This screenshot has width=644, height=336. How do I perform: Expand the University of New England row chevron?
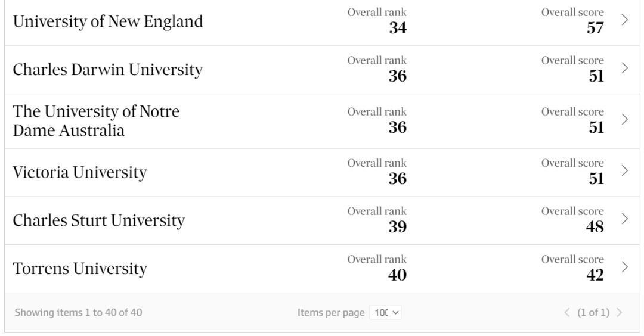pos(625,20)
